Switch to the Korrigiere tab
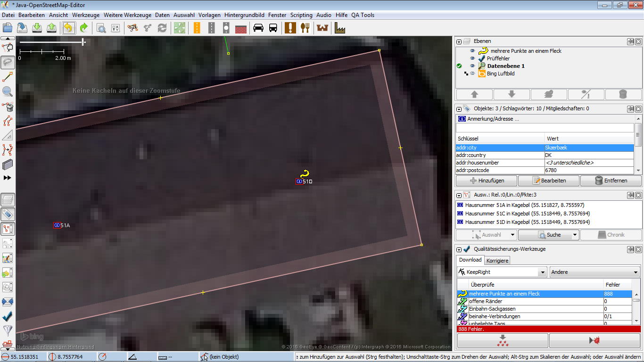This screenshot has height=362, width=644. click(497, 260)
